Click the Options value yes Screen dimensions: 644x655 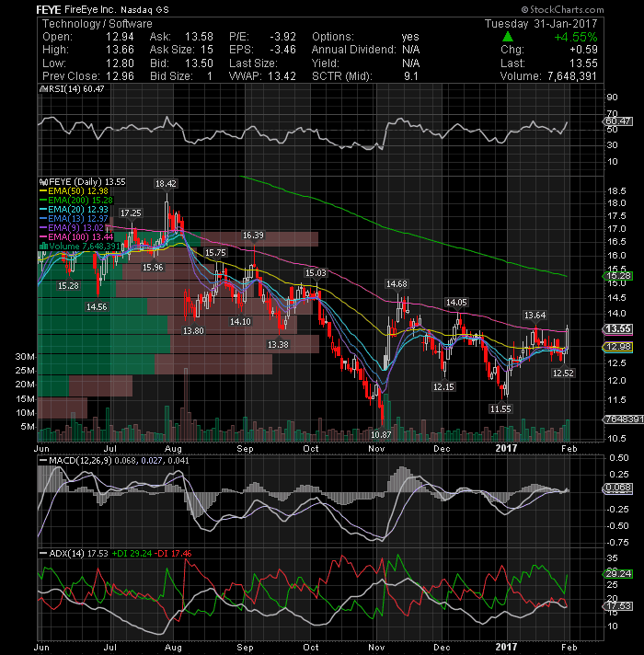(x=410, y=37)
